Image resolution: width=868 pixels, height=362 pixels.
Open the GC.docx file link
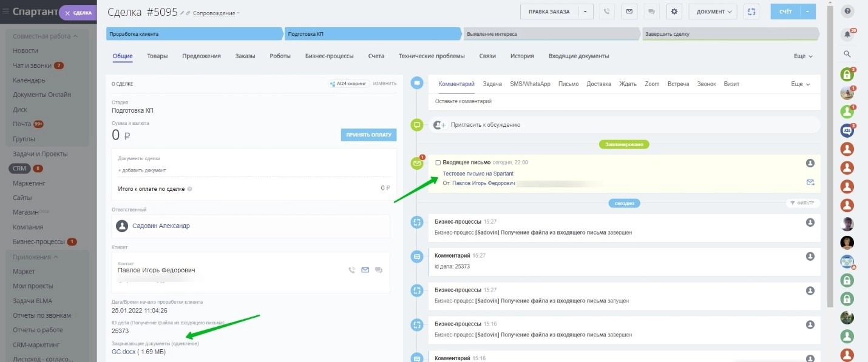click(123, 351)
